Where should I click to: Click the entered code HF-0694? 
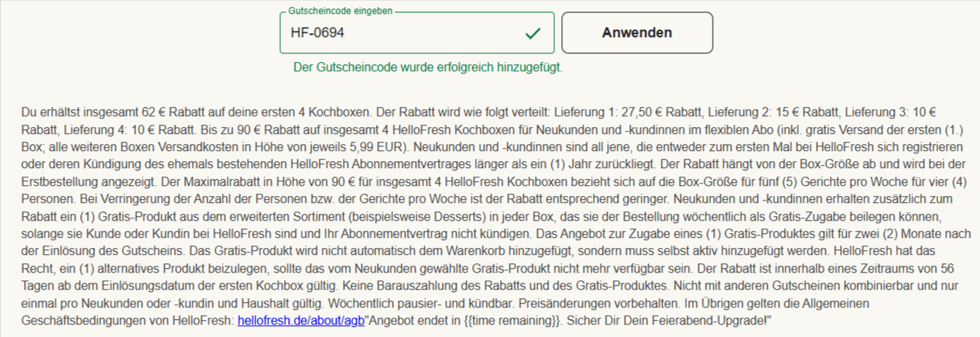point(317,33)
